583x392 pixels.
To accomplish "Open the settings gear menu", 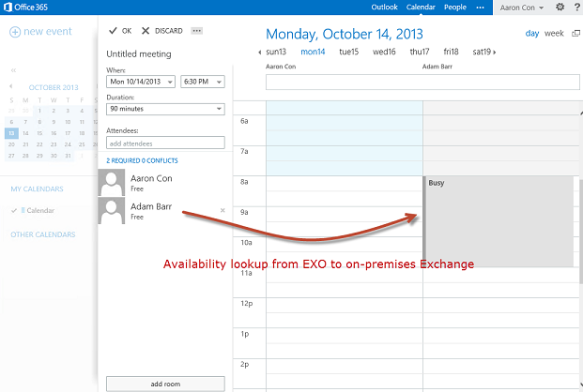I will click(x=560, y=8).
